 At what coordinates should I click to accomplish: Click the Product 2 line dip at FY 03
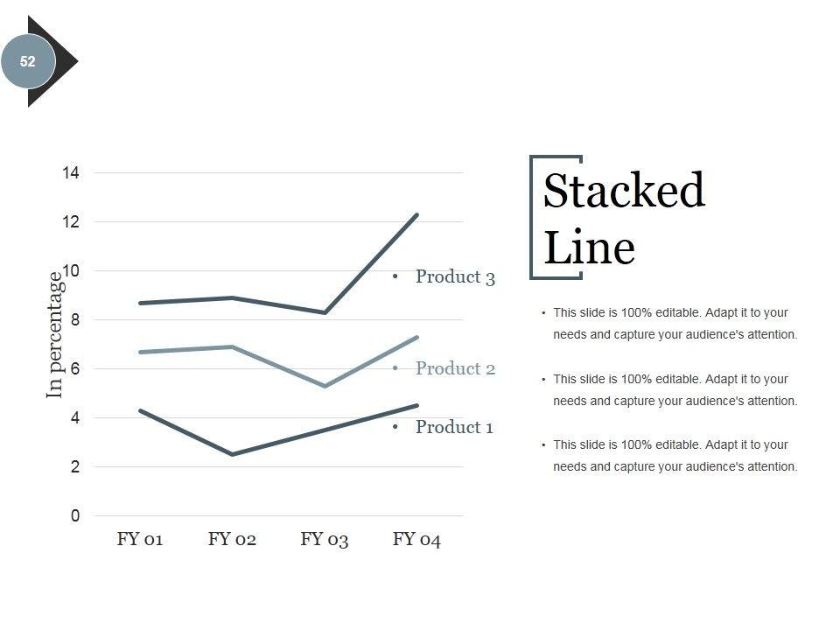[x=325, y=386]
